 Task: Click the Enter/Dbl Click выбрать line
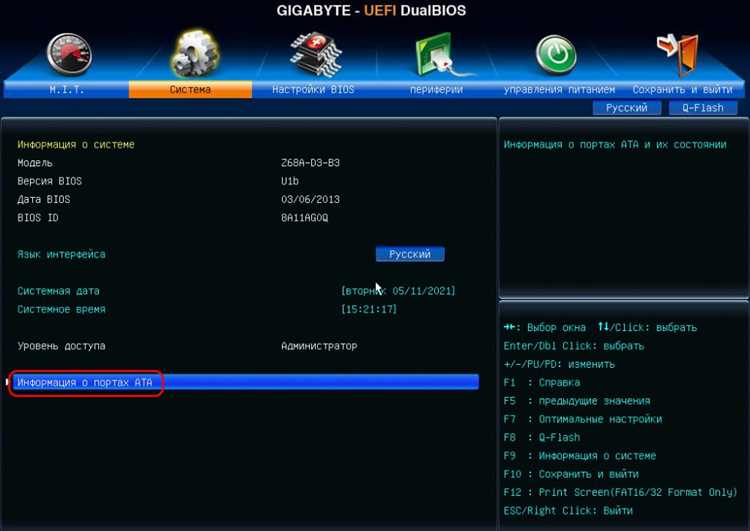pyautogui.click(x=574, y=346)
